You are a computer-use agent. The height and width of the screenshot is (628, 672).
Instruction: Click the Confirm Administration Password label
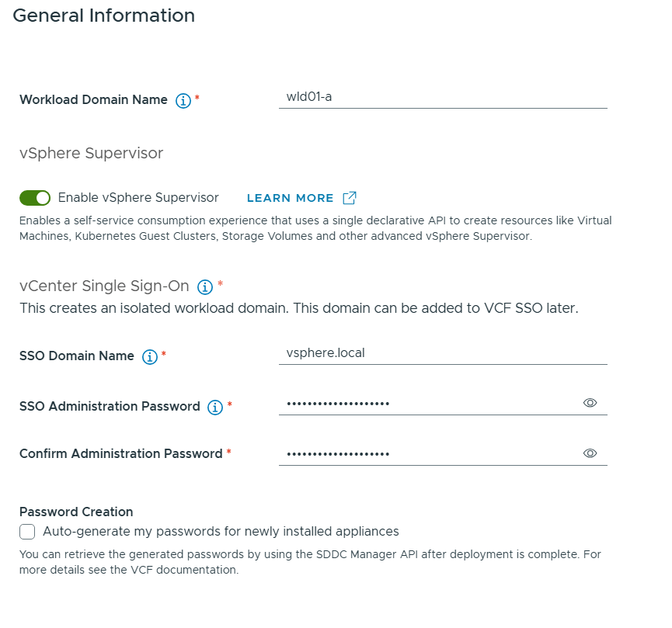point(120,453)
